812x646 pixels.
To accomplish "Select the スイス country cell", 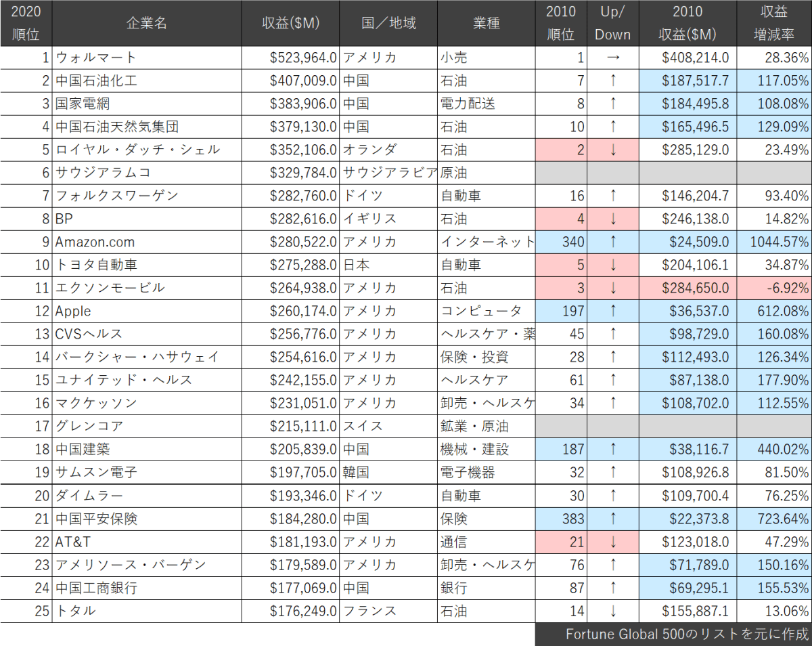I will coord(389,426).
